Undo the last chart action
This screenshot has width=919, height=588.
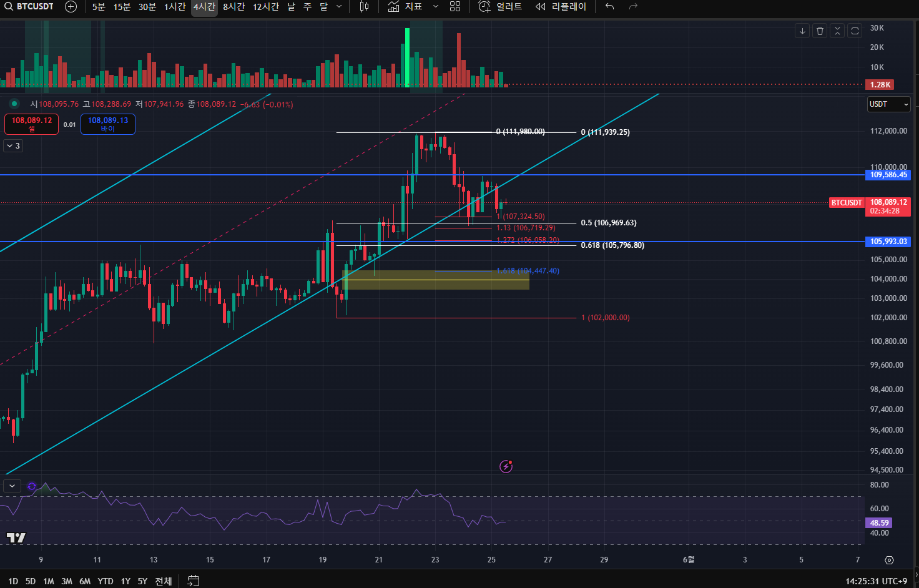coord(610,7)
